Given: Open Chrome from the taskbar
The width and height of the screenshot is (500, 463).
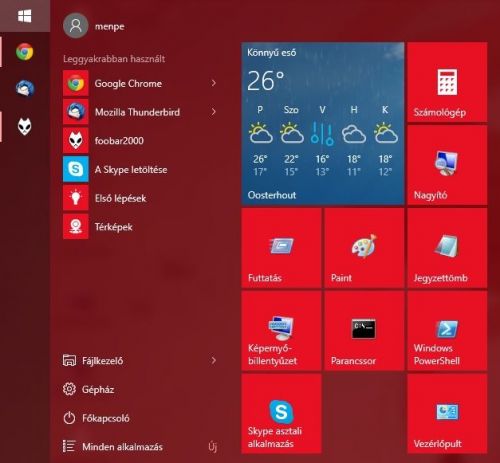Looking at the screenshot, I should (x=25, y=52).
